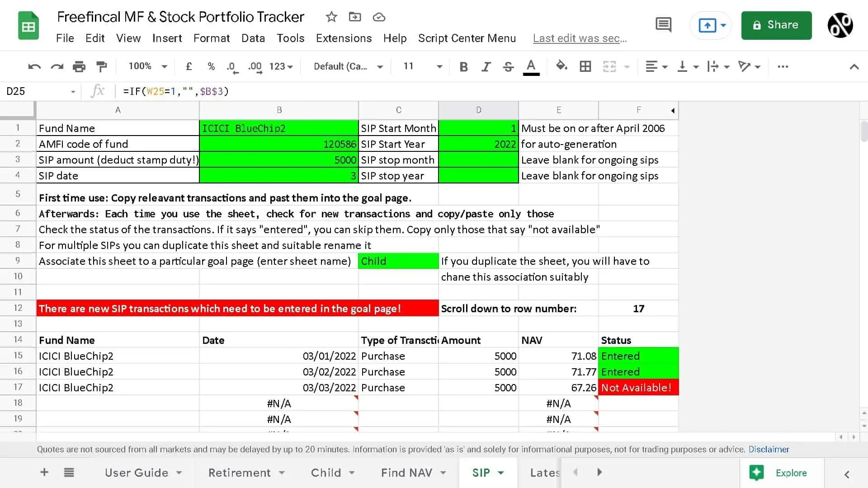Open horizontal align options

point(656,67)
